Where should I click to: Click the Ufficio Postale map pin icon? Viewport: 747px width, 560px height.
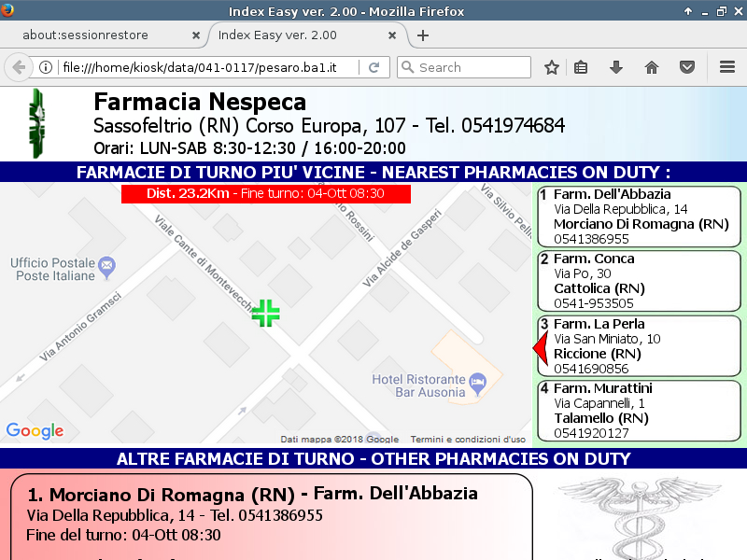point(106,266)
